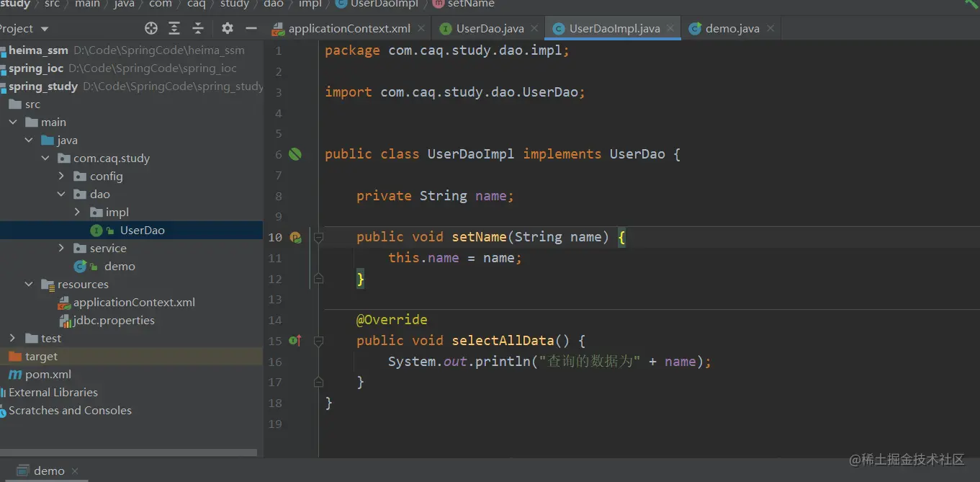The height and width of the screenshot is (482, 980).
Task: Expand the config package
Action: point(62,177)
